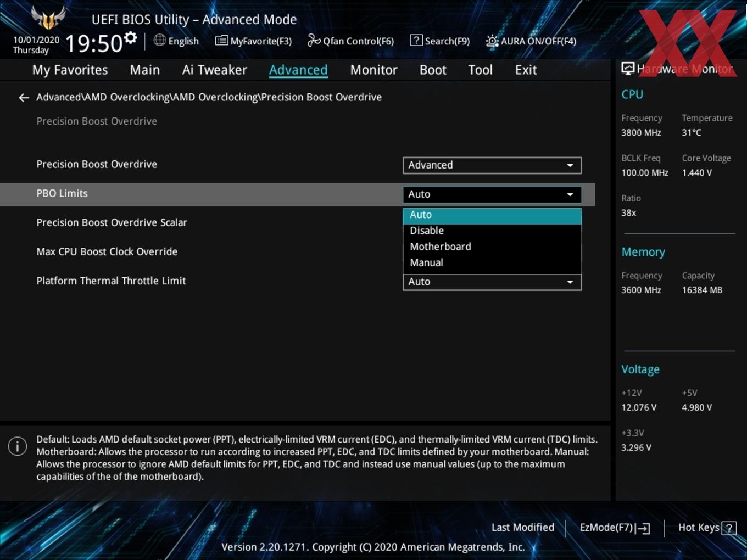Switch to My Favorites tab
Screen dimensions: 747x560
click(70, 70)
